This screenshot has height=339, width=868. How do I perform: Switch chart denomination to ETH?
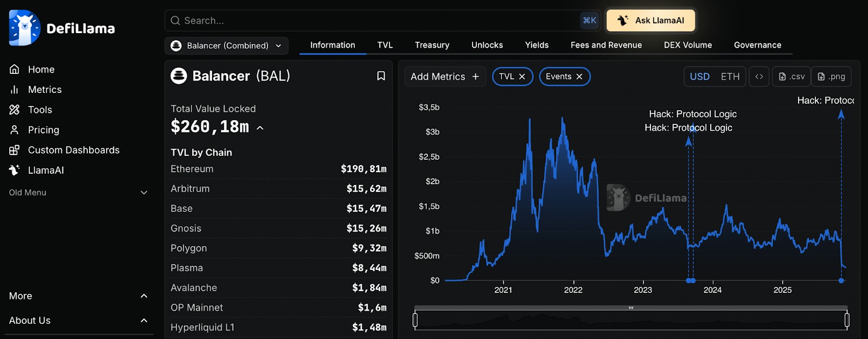(x=730, y=77)
